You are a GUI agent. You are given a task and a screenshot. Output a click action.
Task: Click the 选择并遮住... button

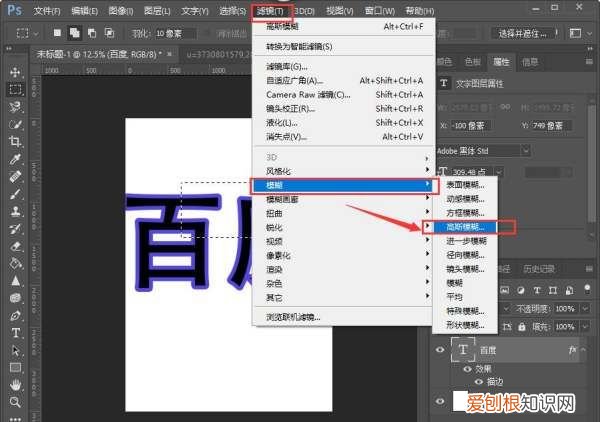pos(524,34)
